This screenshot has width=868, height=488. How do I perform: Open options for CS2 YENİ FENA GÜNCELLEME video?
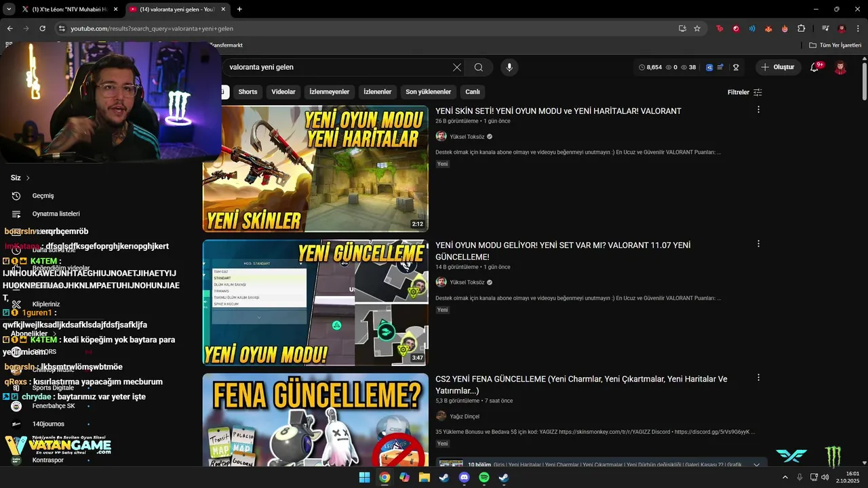pyautogui.click(x=758, y=378)
